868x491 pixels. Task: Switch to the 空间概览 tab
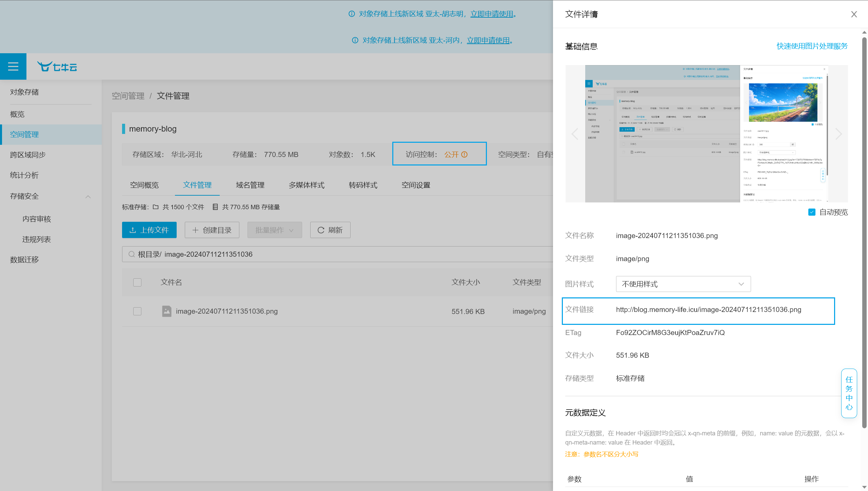144,185
